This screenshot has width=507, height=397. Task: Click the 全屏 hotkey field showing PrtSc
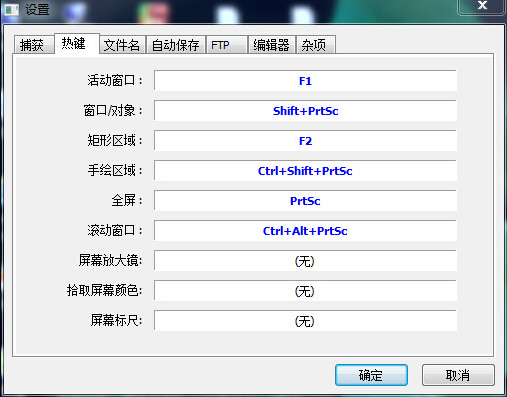pyautogui.click(x=305, y=201)
